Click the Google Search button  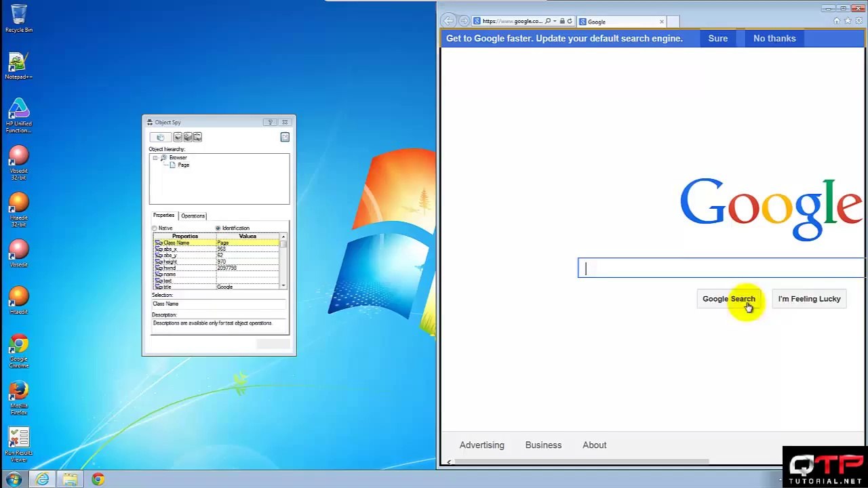click(729, 299)
